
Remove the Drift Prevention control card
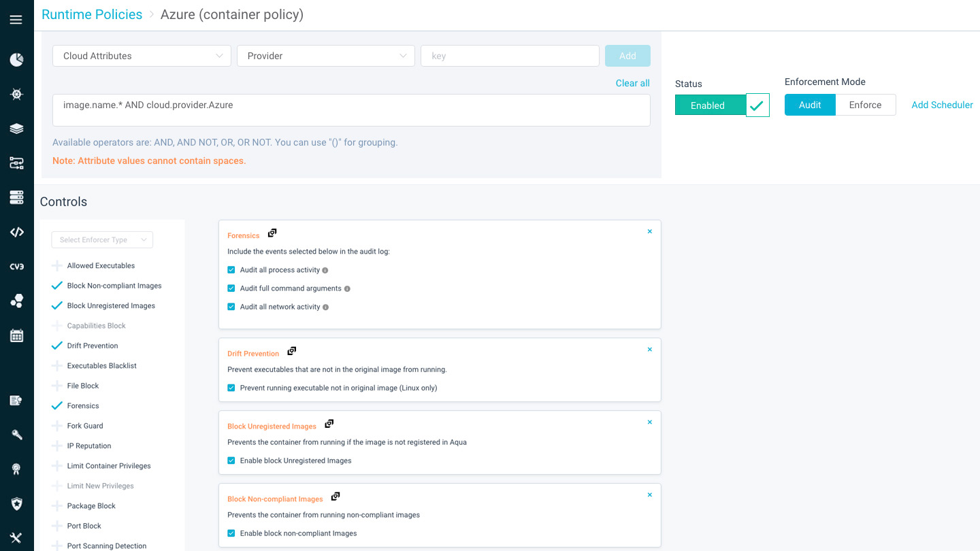pos(649,350)
